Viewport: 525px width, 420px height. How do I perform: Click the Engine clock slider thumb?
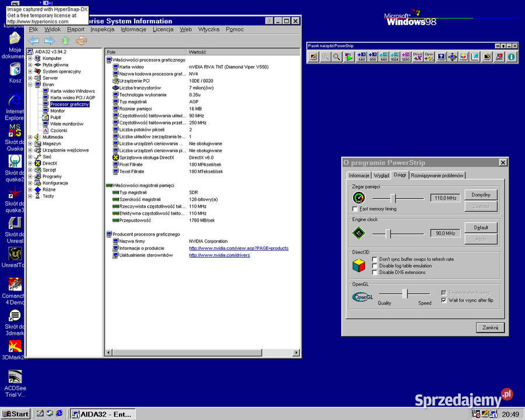pyautogui.click(x=388, y=233)
